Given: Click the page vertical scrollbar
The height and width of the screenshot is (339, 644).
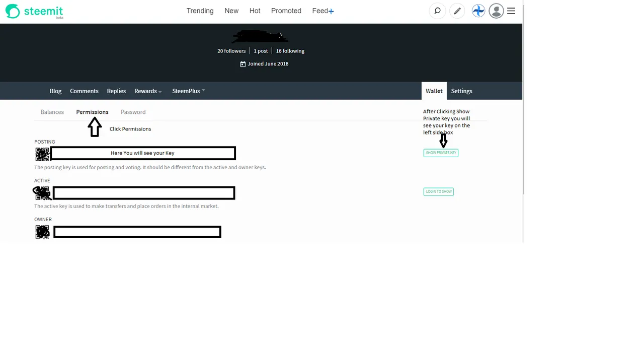Looking at the screenshot, I should pyautogui.click(x=523, y=101).
